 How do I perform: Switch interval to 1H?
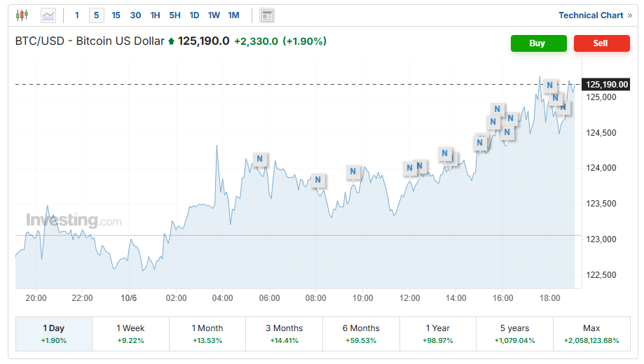pos(156,15)
